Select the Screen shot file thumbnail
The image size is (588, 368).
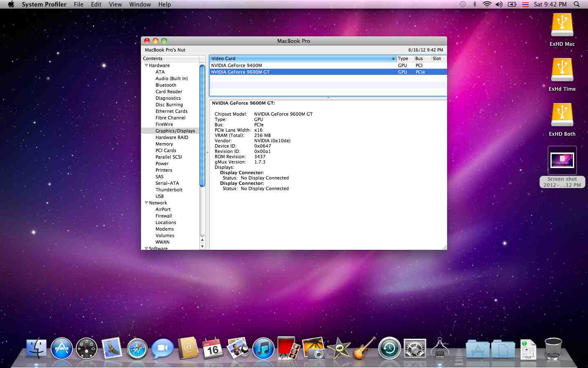click(562, 160)
